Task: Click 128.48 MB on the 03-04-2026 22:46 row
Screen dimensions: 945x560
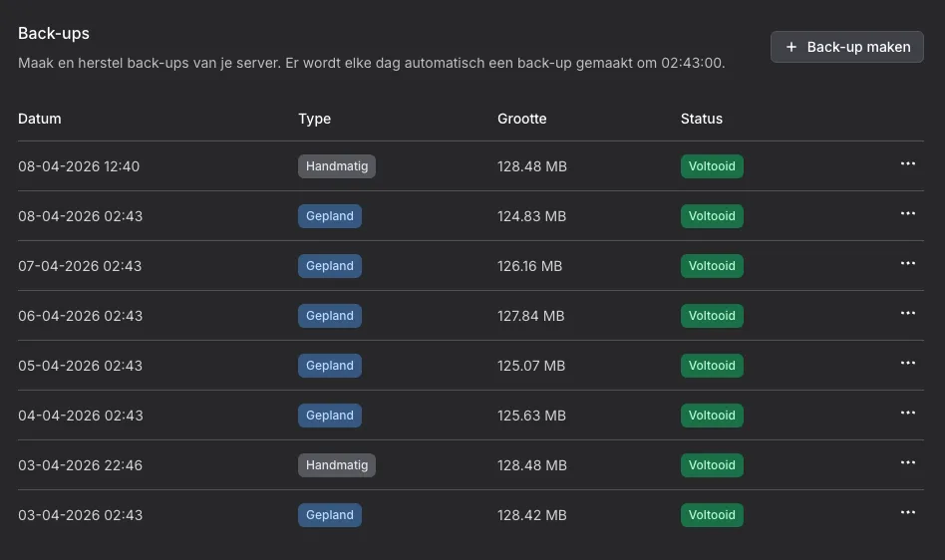Action: (532, 465)
